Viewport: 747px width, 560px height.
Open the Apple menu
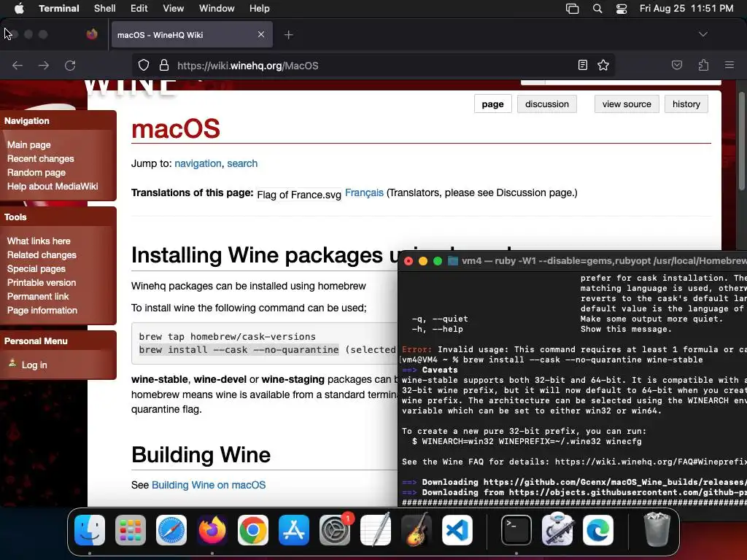click(19, 9)
